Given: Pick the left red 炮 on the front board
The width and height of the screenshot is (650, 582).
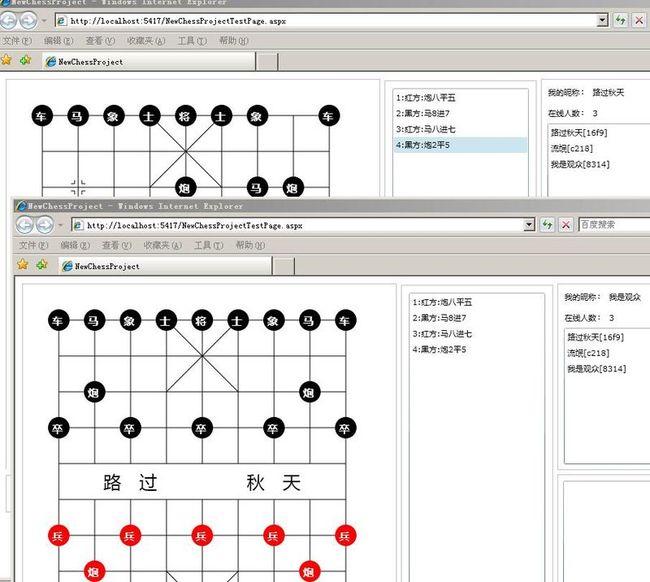Looking at the screenshot, I should click(x=94, y=572).
